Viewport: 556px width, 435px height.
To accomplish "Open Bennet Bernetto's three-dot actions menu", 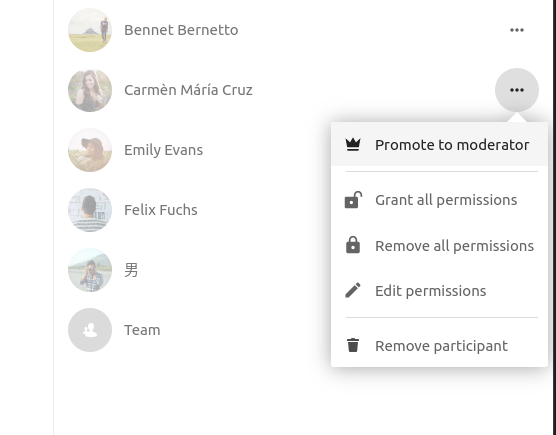I will click(517, 30).
